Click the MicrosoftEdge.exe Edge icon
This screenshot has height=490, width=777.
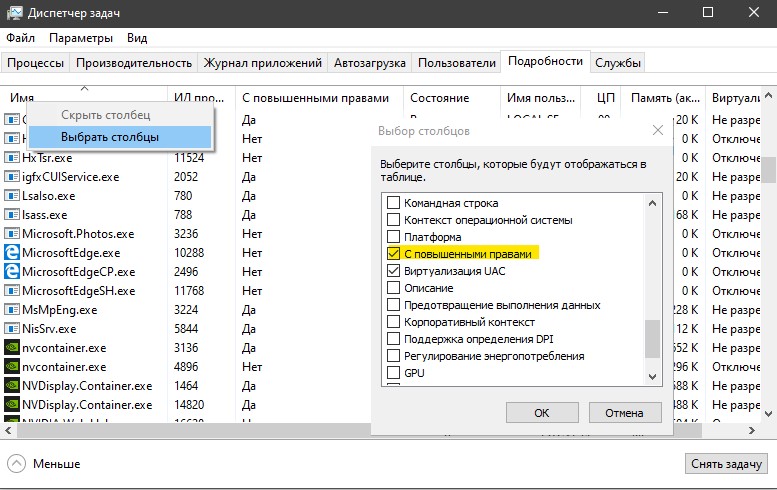tap(11, 253)
